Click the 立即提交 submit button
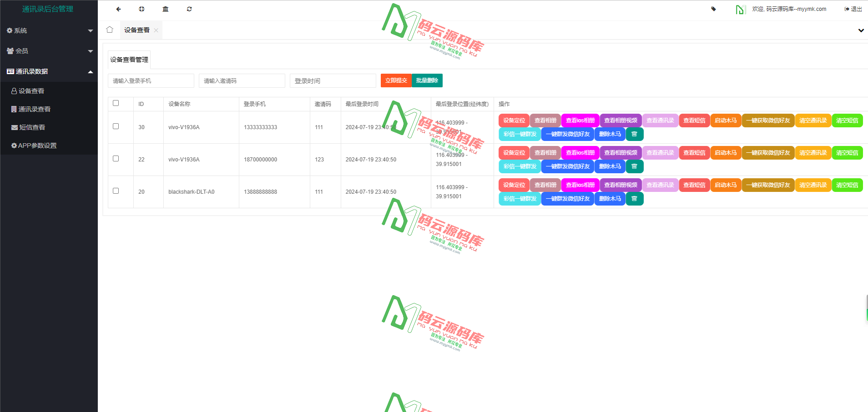Image resolution: width=868 pixels, height=412 pixels. tap(395, 80)
